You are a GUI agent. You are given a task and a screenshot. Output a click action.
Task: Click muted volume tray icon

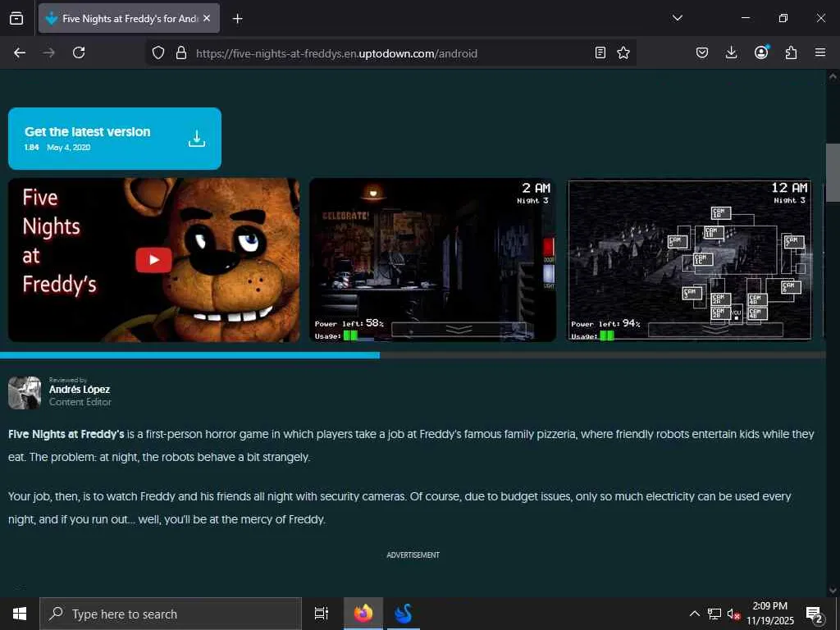point(734,614)
